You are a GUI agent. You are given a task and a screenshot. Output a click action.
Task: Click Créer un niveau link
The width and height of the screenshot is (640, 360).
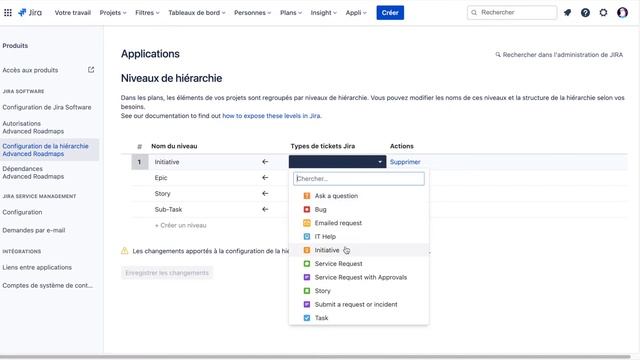click(x=180, y=225)
